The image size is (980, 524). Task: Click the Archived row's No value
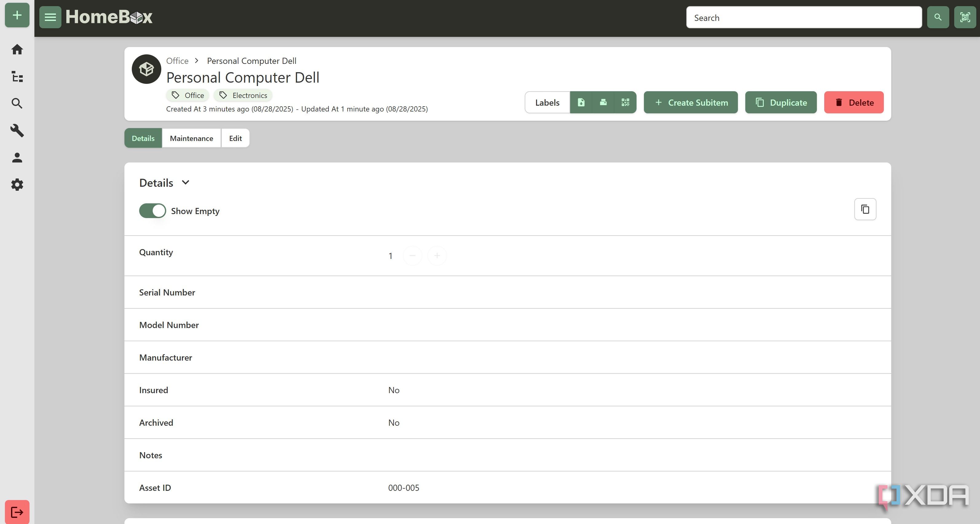click(394, 422)
